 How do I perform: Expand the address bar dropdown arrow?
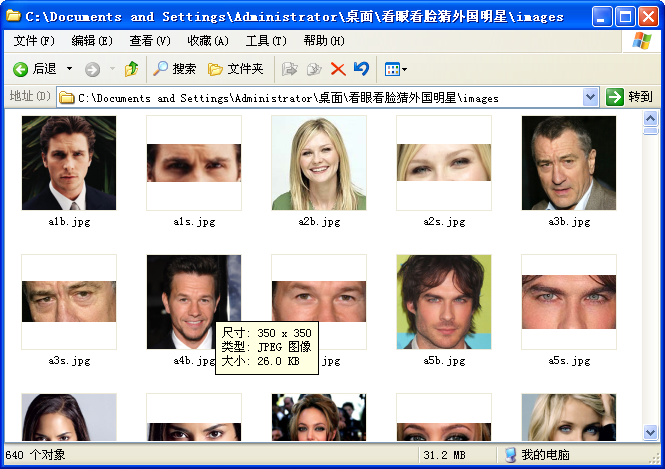590,97
